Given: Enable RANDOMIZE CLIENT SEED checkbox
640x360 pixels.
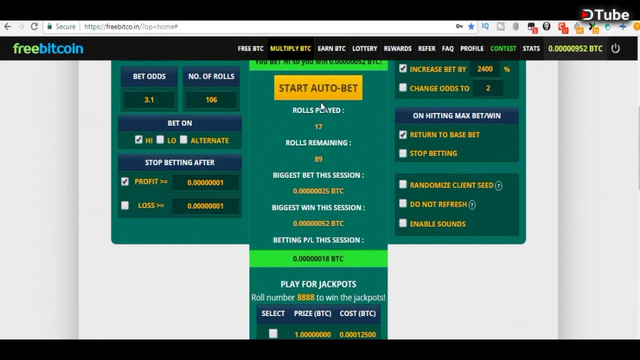Looking at the screenshot, I should point(403,184).
